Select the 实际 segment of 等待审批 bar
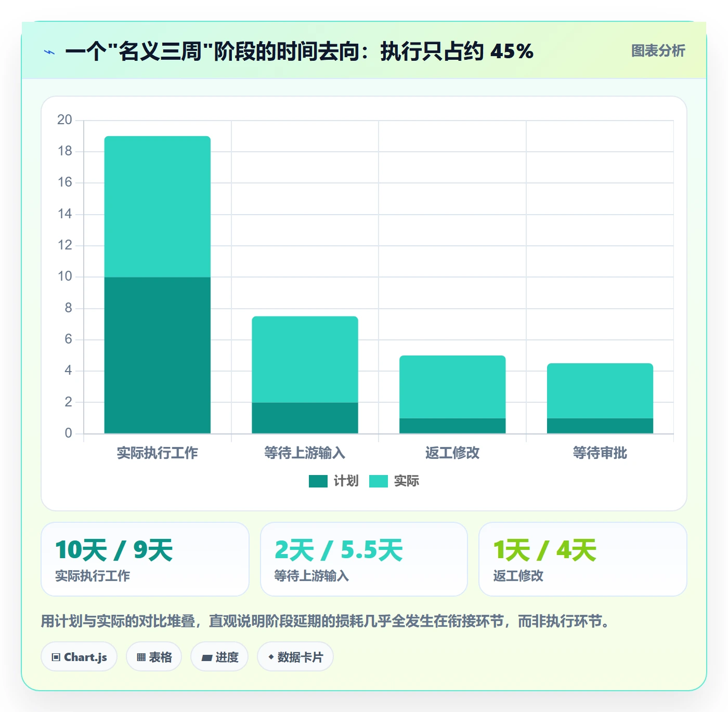 point(600,390)
